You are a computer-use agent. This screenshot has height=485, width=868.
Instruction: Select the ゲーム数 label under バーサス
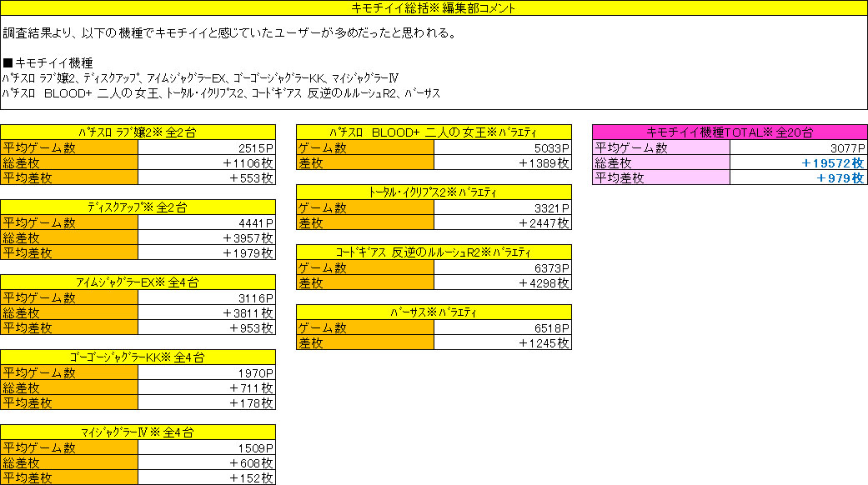[365, 327]
